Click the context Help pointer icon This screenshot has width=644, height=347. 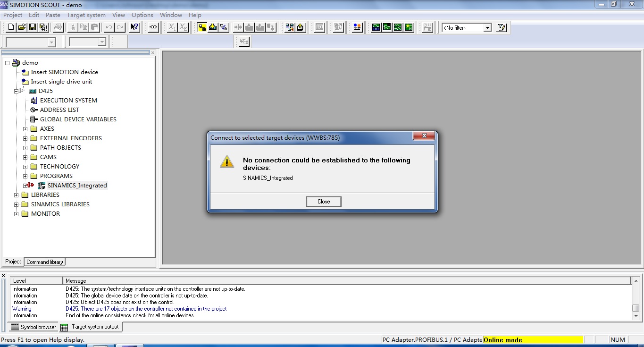tap(135, 27)
